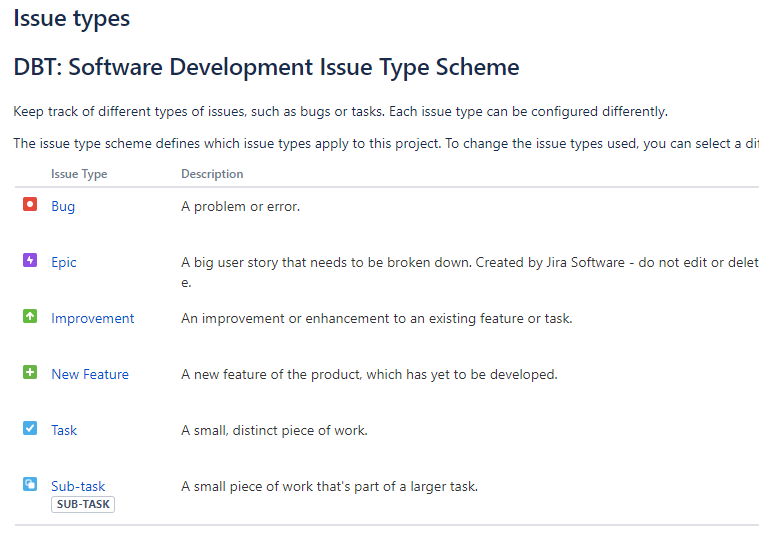Click the Issue Type column header
The image size is (759, 555).
79,174
